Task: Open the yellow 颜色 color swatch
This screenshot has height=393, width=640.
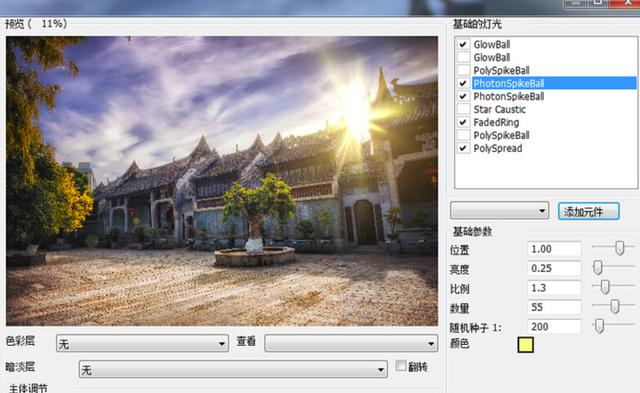Action: 525,345
